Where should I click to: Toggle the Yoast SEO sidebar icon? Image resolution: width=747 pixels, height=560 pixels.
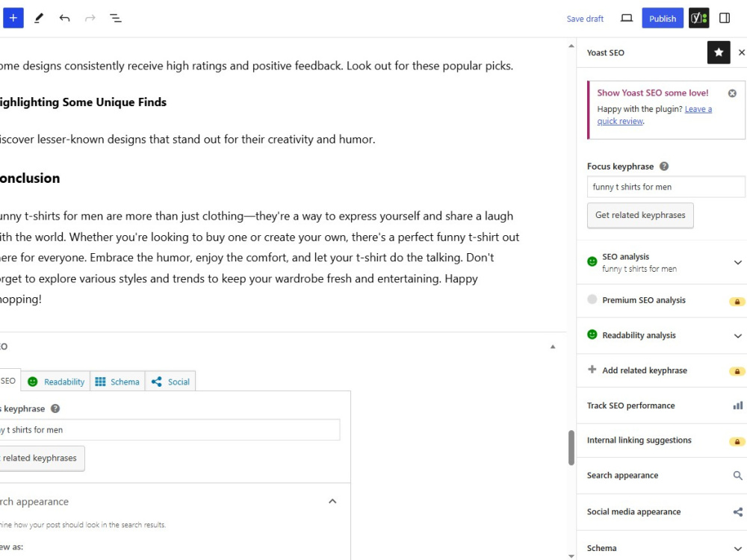(x=698, y=18)
